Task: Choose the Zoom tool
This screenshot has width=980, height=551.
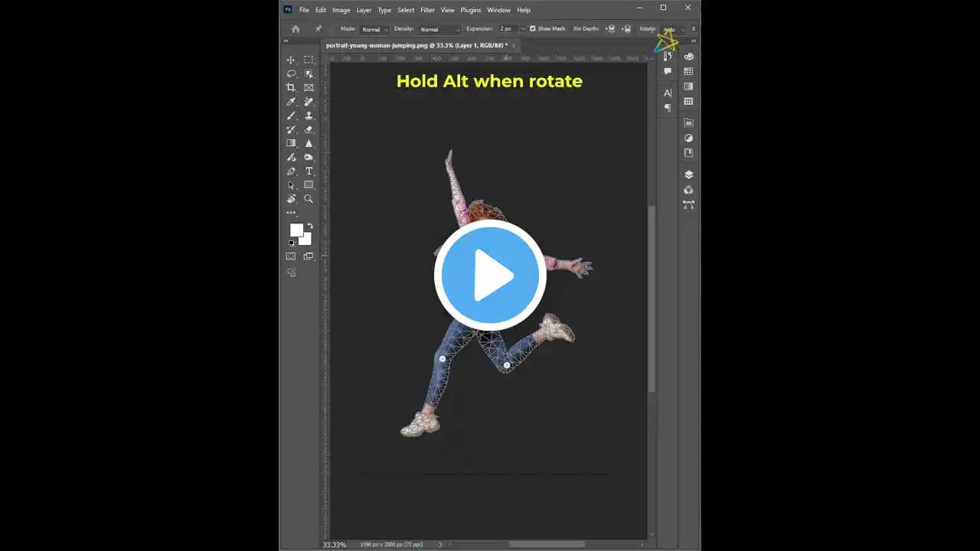Action: (309, 199)
